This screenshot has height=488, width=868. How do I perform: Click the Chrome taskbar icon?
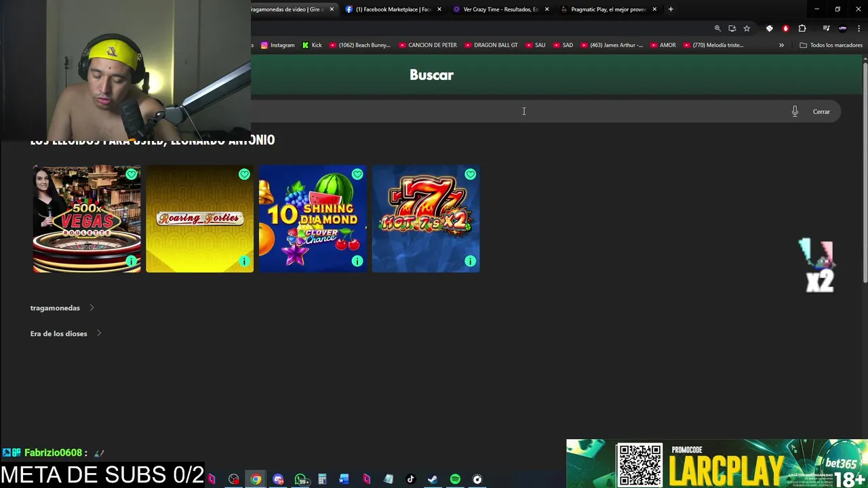coord(256,479)
